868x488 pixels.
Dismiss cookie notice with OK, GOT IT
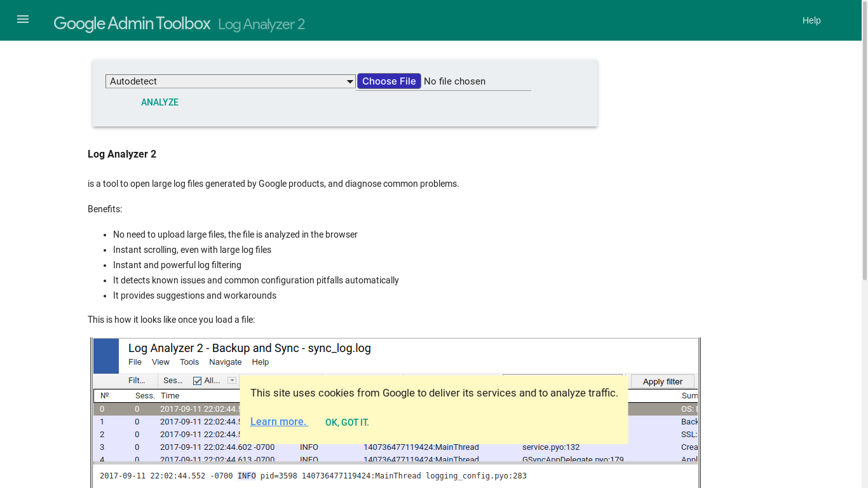point(347,423)
